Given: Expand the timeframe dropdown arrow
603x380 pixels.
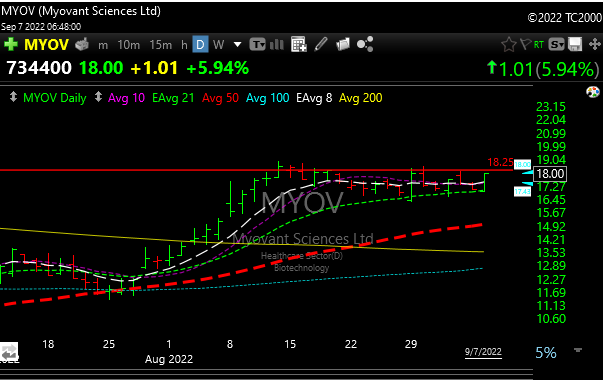Looking at the screenshot, I should pos(238,45).
